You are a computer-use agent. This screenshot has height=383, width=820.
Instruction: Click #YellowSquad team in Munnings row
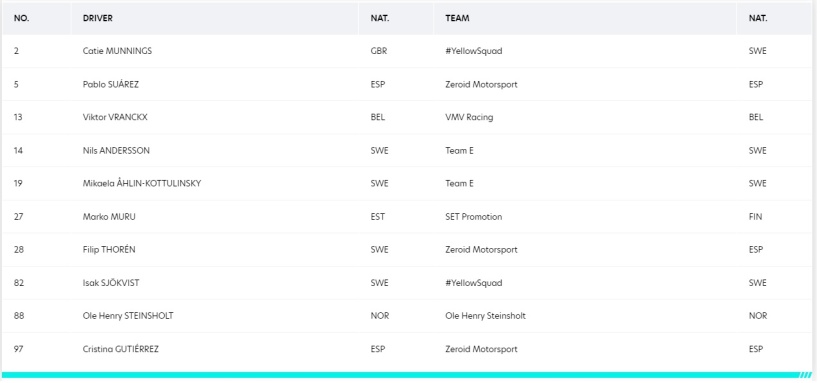point(474,51)
